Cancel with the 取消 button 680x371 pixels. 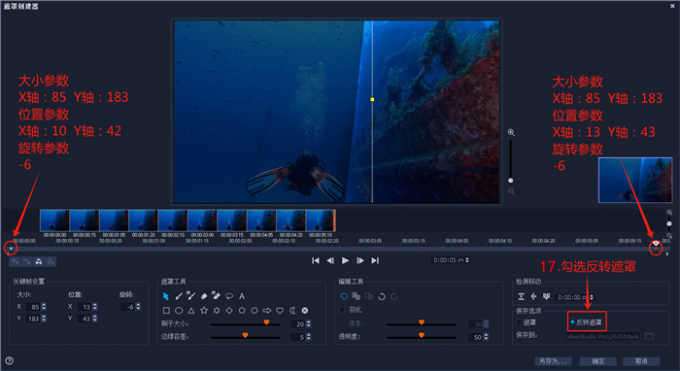point(641,361)
